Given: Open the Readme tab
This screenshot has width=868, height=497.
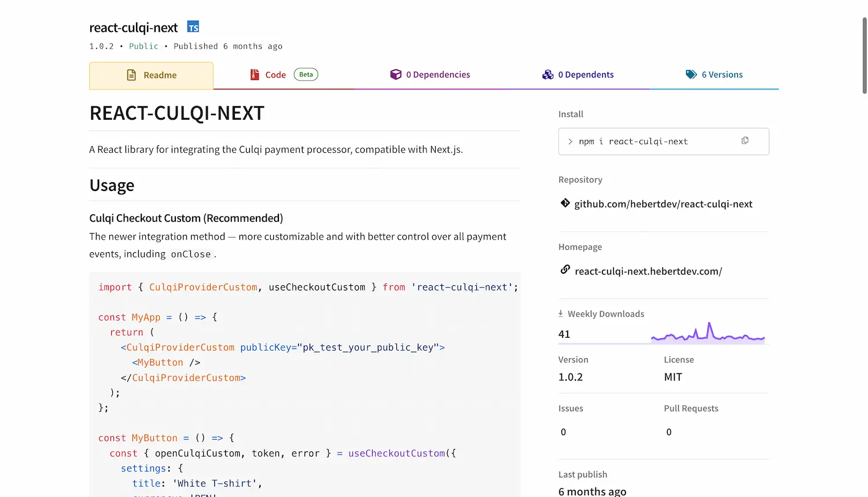Looking at the screenshot, I should 151,76.
